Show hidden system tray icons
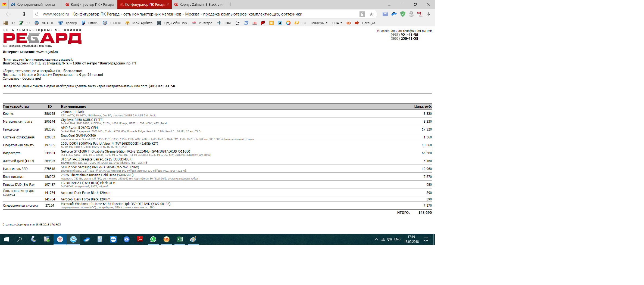This screenshot has height=285, width=644. click(x=376, y=239)
